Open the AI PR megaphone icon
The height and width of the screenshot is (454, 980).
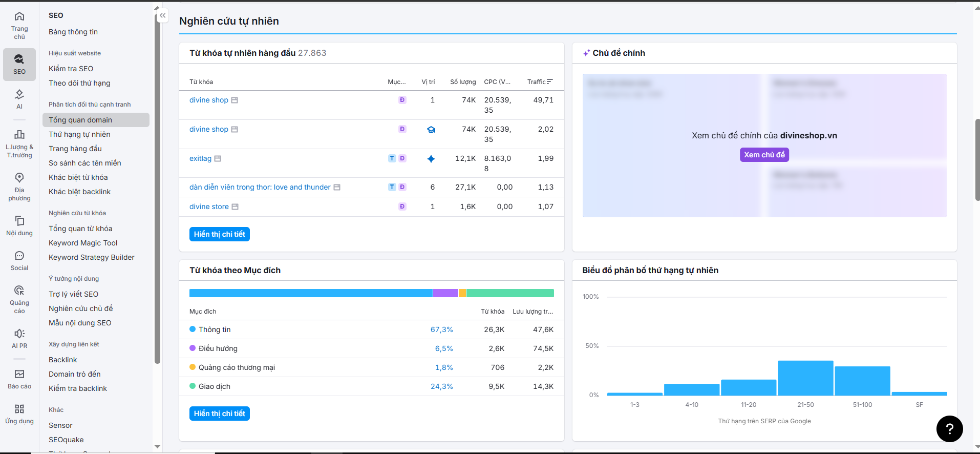19,339
